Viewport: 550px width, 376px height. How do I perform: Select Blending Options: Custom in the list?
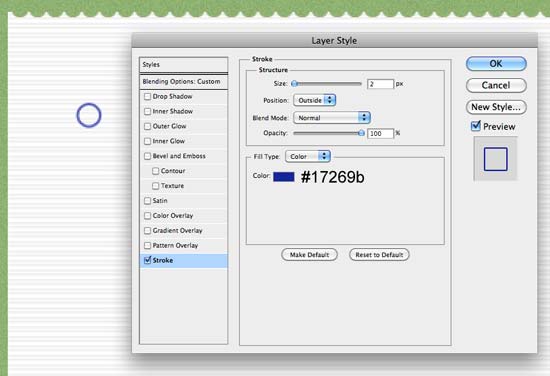tap(183, 82)
